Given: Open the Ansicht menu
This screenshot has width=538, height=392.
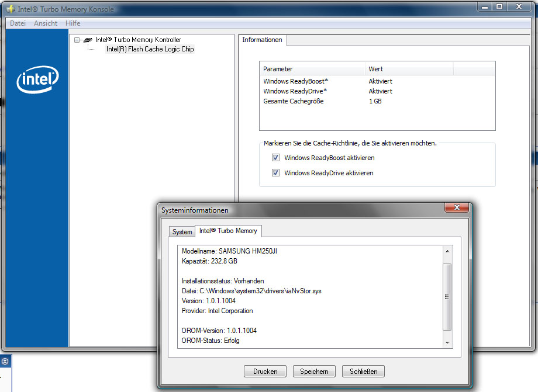Looking at the screenshot, I should coord(46,23).
